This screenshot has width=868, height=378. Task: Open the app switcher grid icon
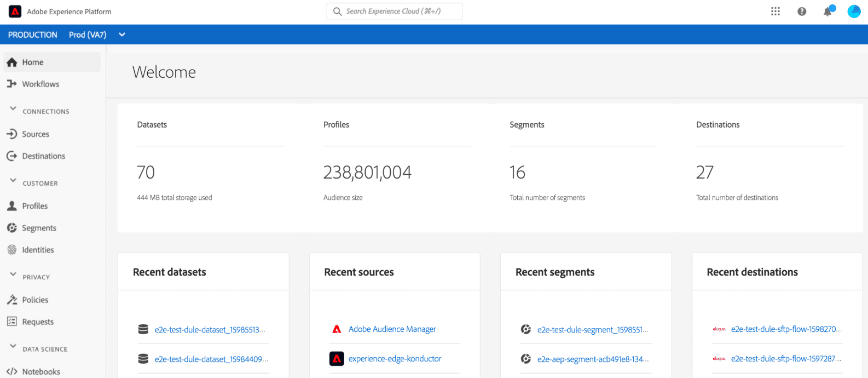click(x=776, y=12)
